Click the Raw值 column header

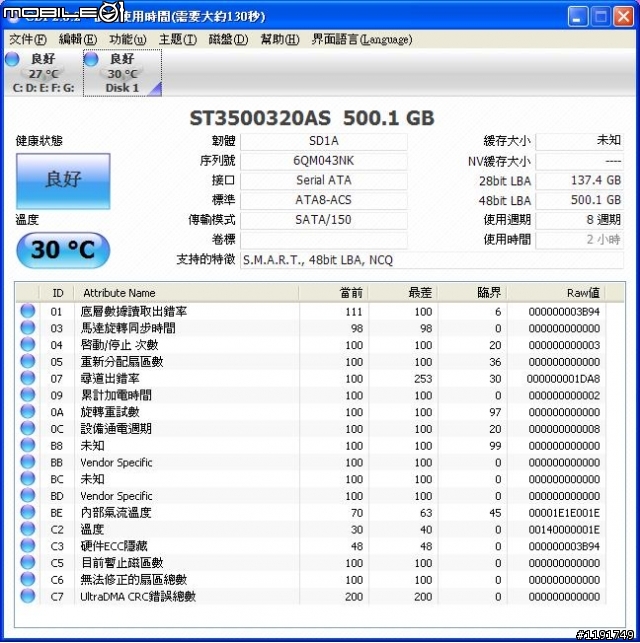coord(556,293)
